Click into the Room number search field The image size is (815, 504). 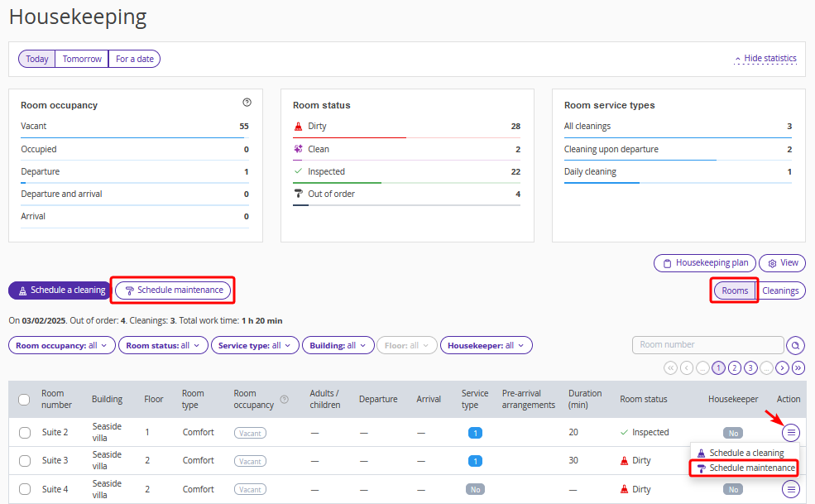click(x=707, y=345)
